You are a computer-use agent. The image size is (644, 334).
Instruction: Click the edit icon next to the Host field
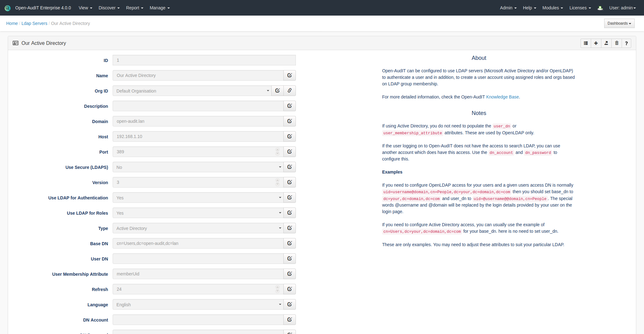[289, 136]
